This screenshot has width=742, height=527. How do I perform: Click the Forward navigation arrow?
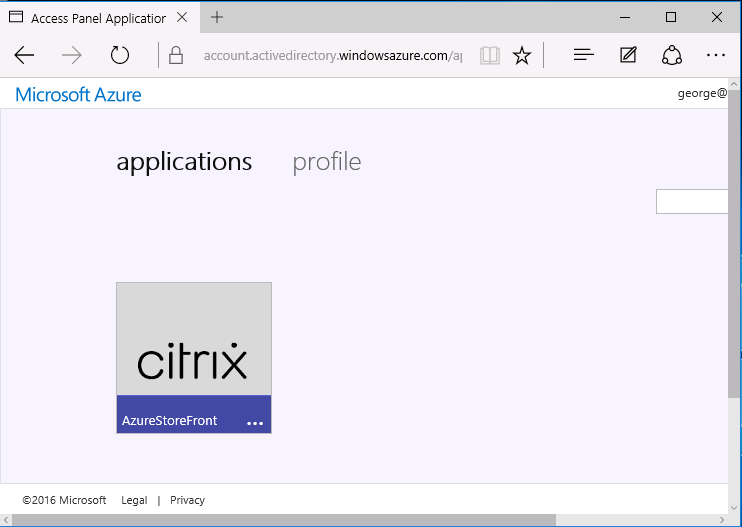(72, 56)
